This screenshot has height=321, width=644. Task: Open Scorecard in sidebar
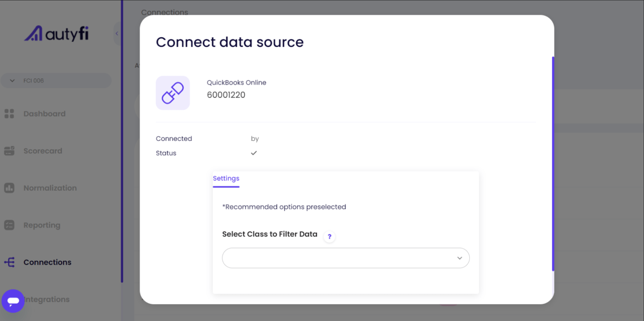pos(43,151)
